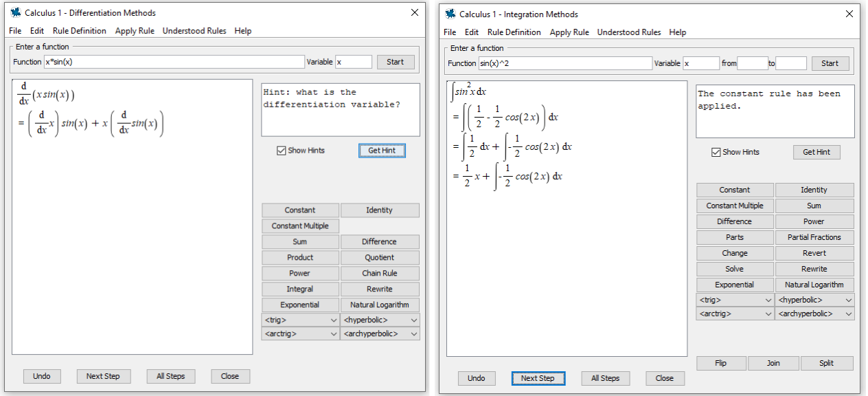The height and width of the screenshot is (396, 868).
Task: Expand the <arctrig> dropdown in Differentiation window
Action: pyautogui.click(x=300, y=333)
